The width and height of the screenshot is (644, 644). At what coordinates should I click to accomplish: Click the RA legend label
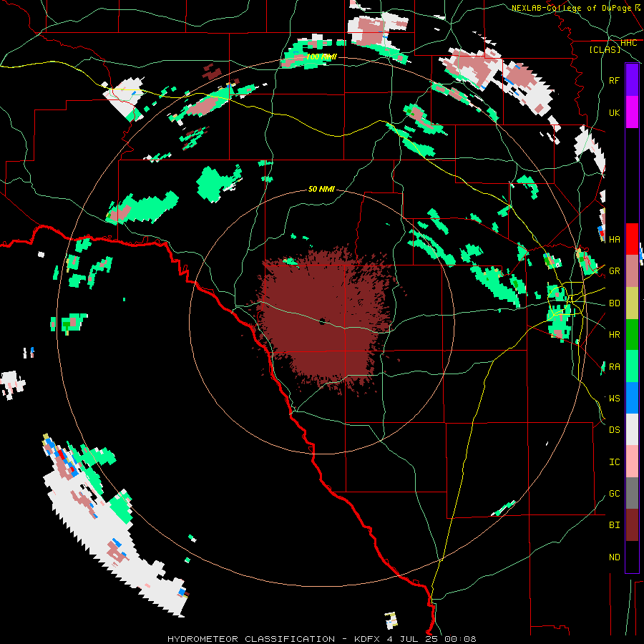click(615, 366)
